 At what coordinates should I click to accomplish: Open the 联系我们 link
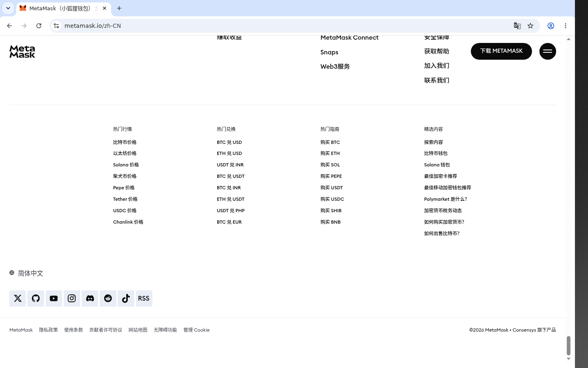(437, 80)
